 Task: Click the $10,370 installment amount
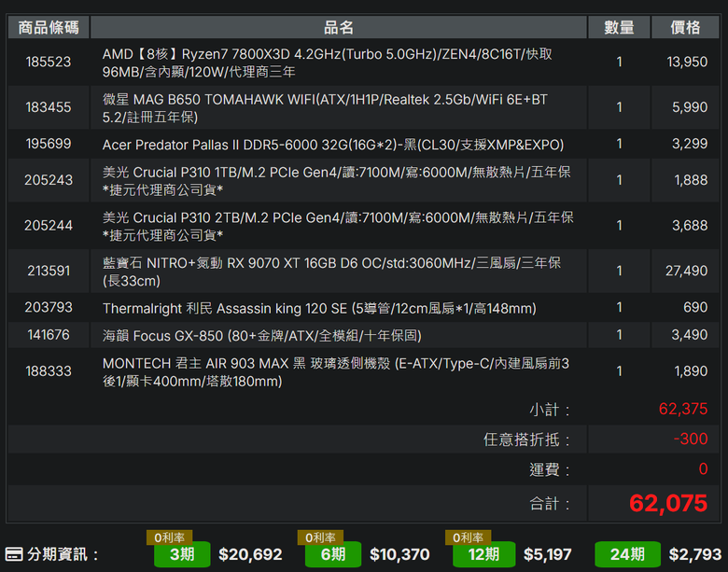click(399, 554)
